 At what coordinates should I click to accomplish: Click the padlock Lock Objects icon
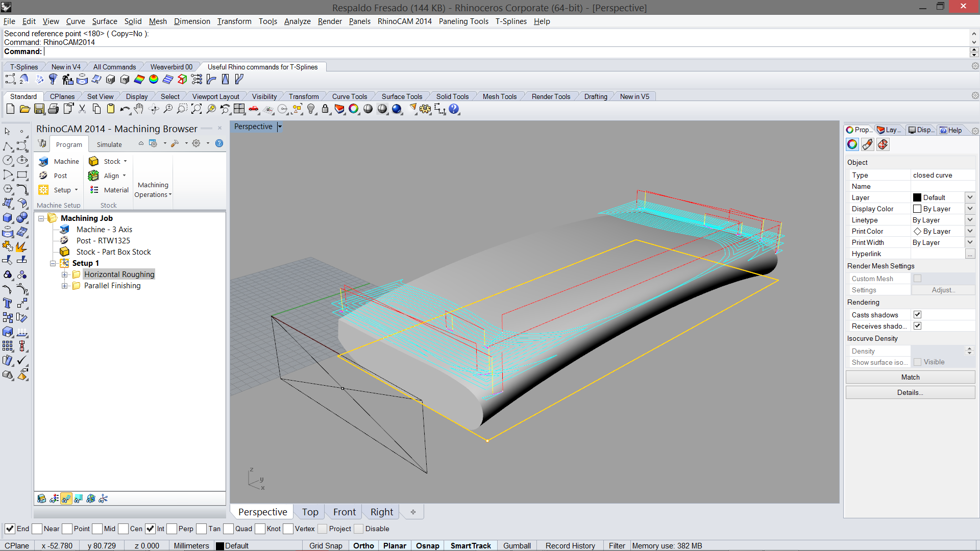coord(325,109)
